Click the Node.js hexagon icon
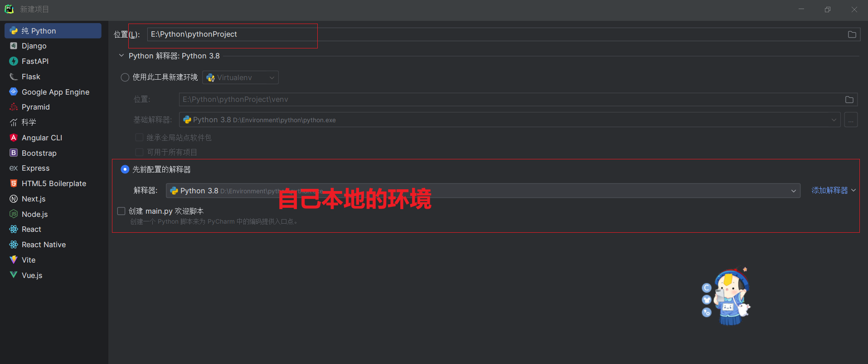868x364 pixels. pos(14,214)
